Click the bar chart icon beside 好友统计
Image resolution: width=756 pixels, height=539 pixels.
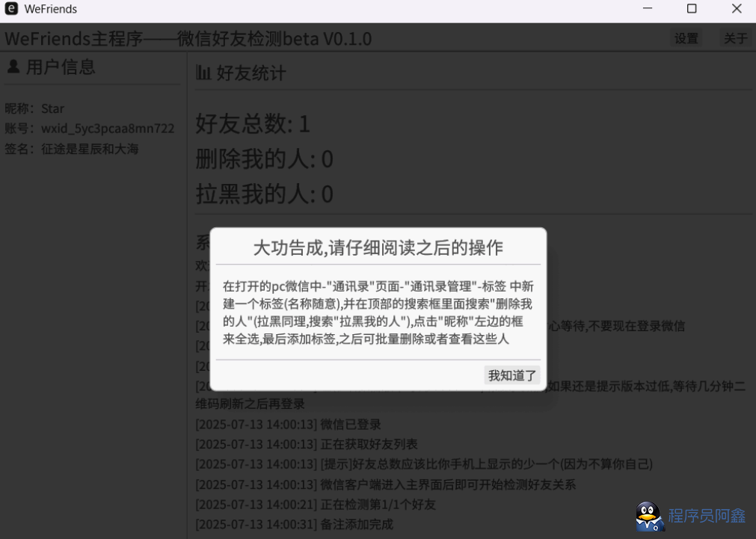coord(203,73)
